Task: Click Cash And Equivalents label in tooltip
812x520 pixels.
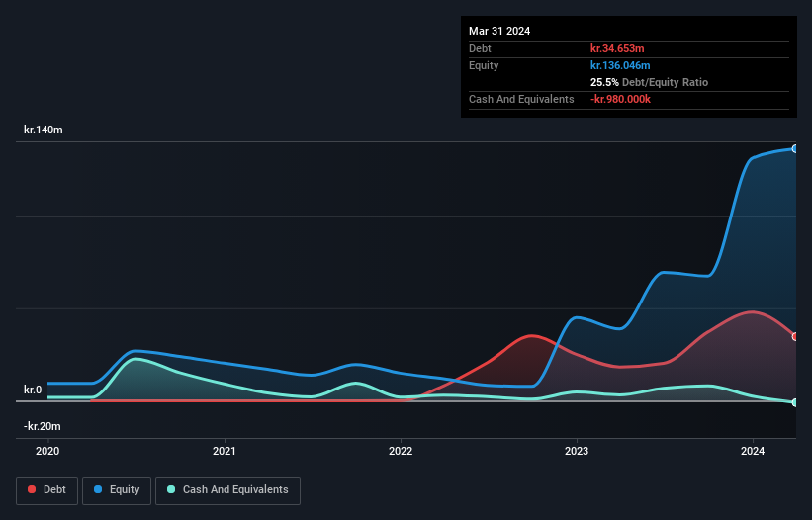Action: (521, 99)
